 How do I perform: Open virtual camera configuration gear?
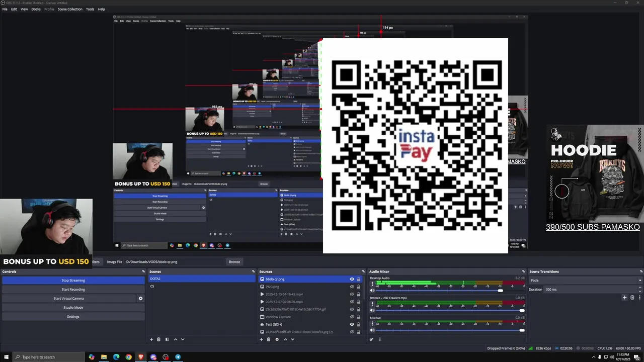point(140,299)
